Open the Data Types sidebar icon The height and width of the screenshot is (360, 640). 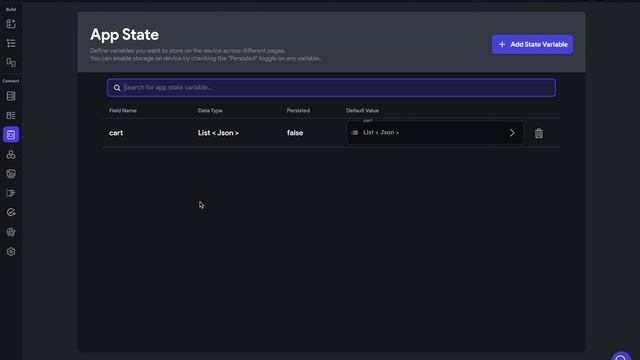point(11,116)
